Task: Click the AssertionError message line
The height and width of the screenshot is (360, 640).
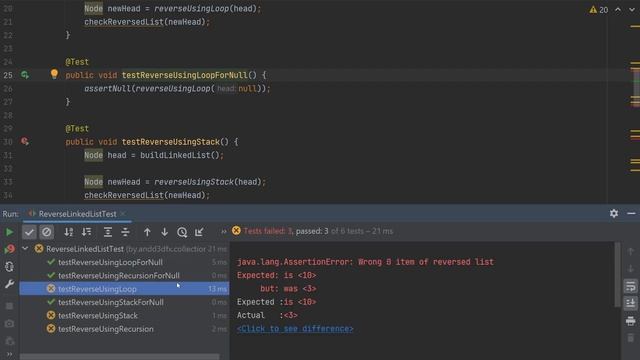Action: click(x=365, y=262)
